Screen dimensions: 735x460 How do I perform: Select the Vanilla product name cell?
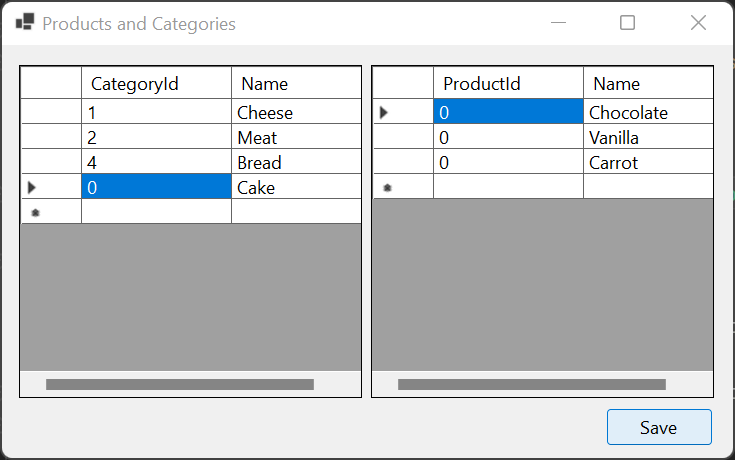[x=647, y=137]
